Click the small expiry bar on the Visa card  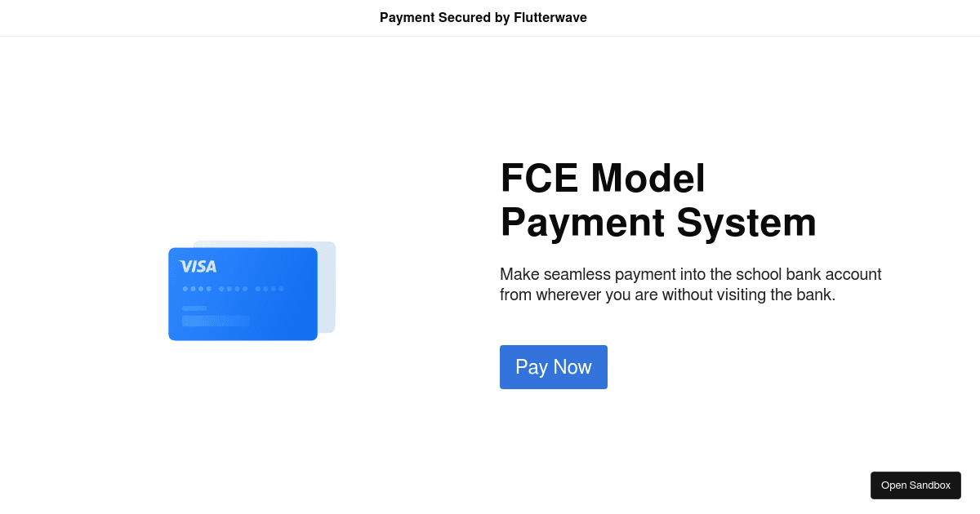coord(193,308)
